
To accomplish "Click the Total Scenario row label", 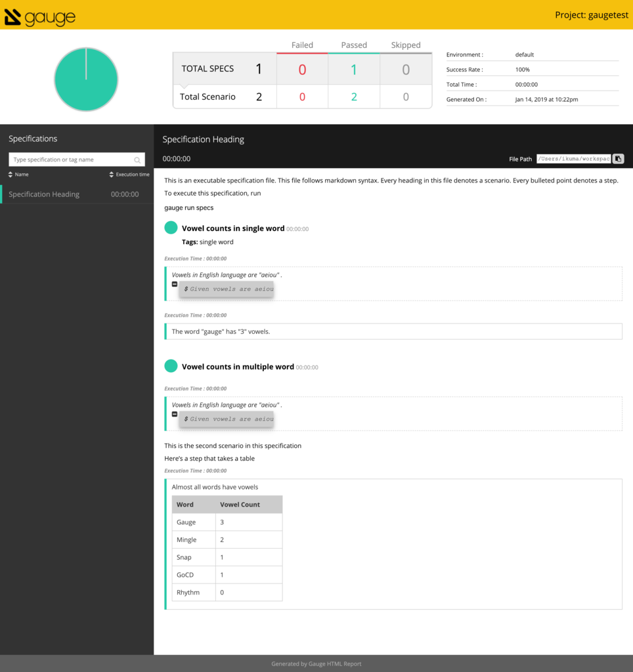I will 207,97.
